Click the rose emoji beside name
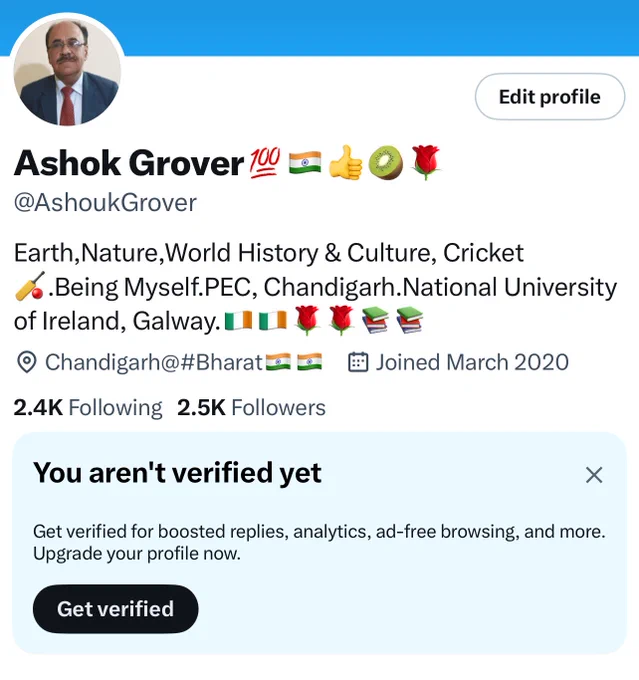Image resolution: width=639 pixels, height=680 pixels. 426,163
